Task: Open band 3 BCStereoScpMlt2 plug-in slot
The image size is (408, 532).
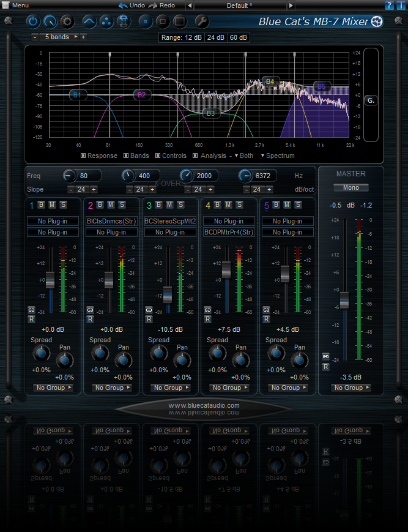Action: coord(170,221)
